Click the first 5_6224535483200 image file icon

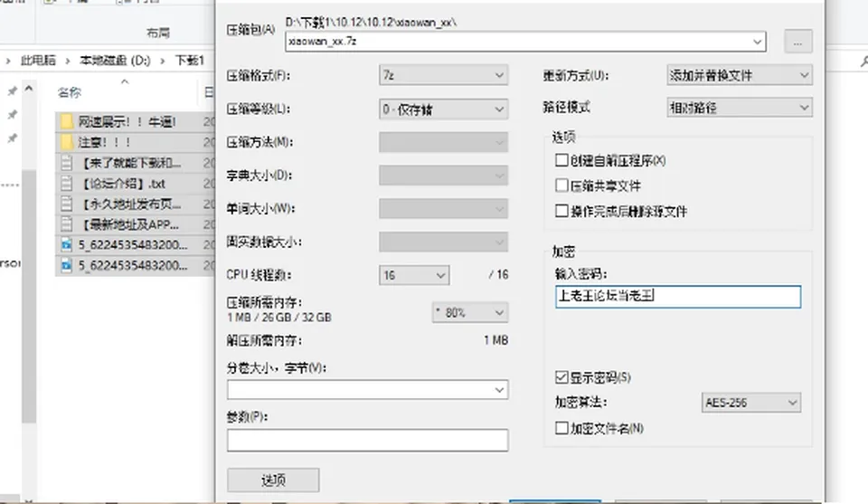coord(66,245)
